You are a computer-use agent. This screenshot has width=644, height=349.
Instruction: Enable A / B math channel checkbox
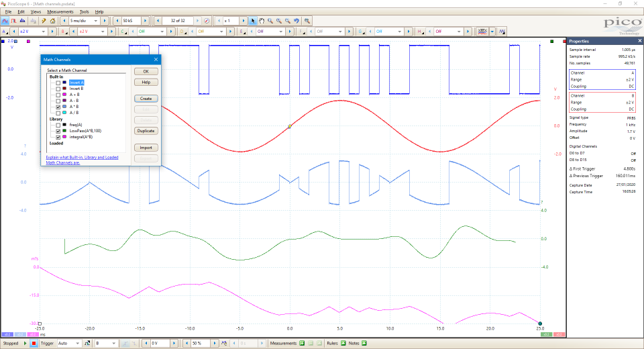point(58,113)
